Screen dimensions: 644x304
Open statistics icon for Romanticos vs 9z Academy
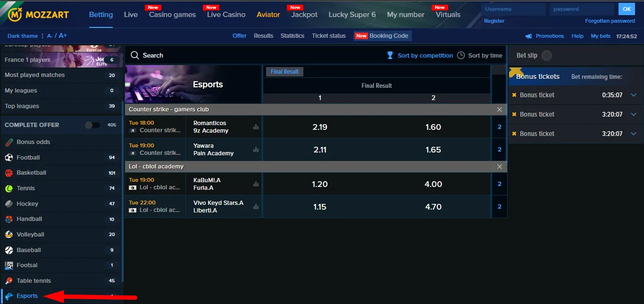click(x=256, y=127)
